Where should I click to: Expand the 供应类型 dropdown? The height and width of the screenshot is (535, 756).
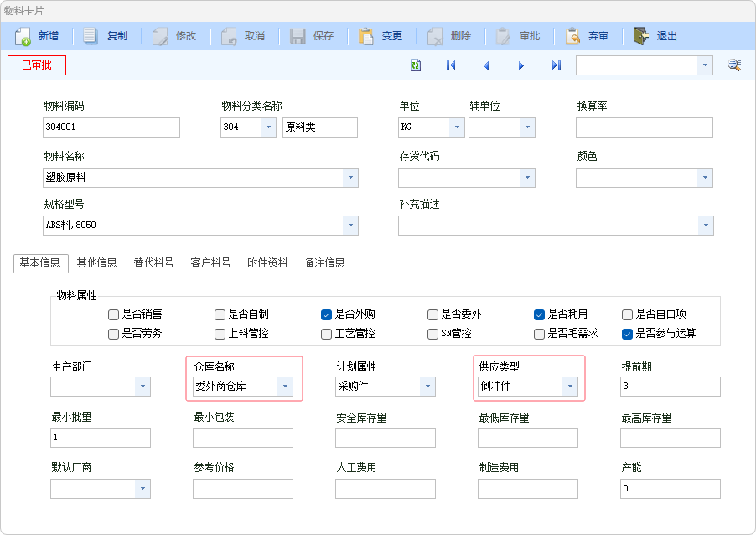(570, 386)
